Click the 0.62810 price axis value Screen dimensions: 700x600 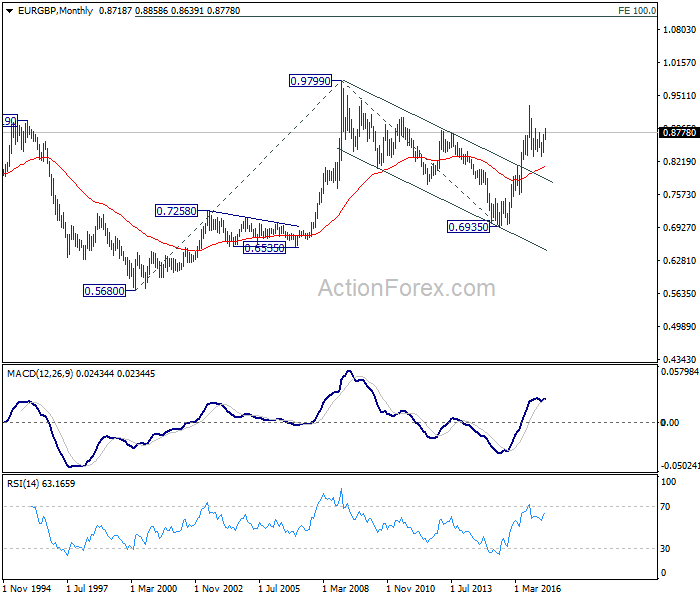pos(679,261)
